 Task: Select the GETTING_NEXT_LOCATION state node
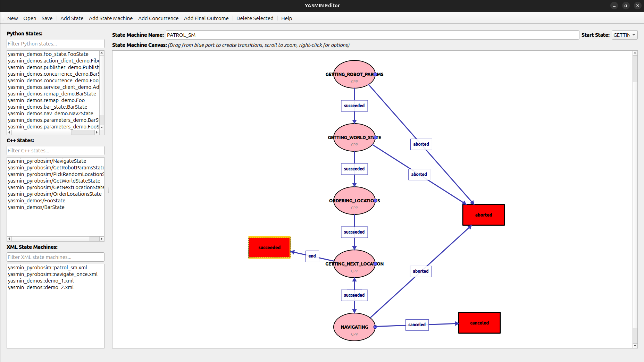click(354, 263)
